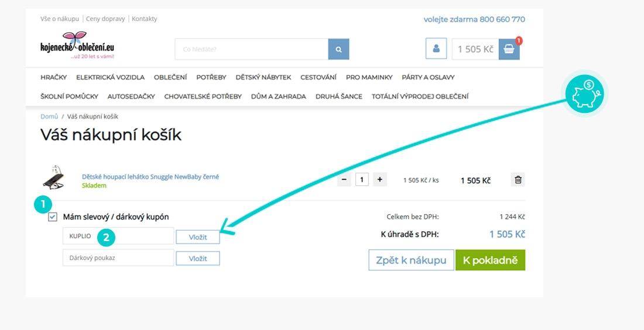Viewport: 644px width, 330px height.
Task: Open Vše o nákupu link
Action: tap(60, 19)
